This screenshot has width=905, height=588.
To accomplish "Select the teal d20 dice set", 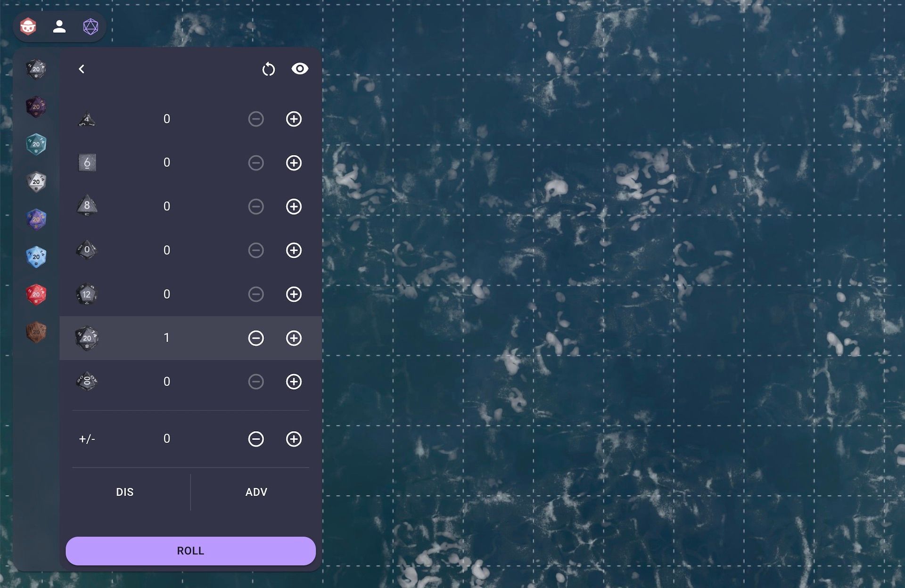I will (x=36, y=144).
